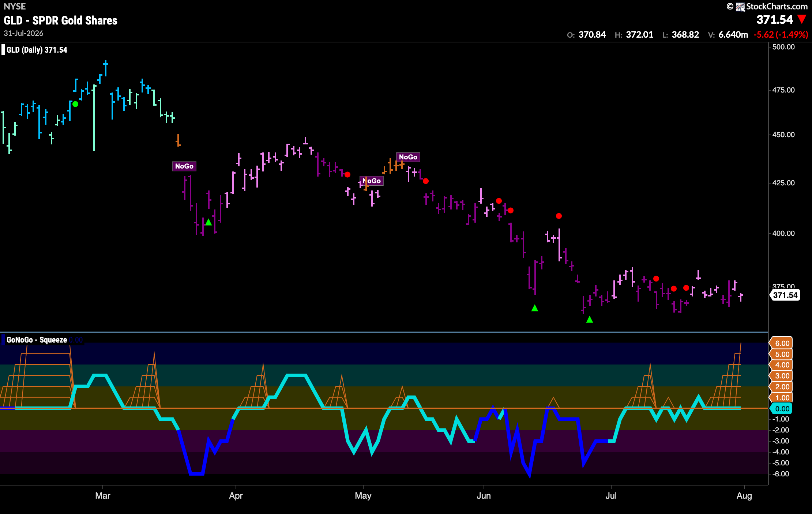Screen dimensions: 812x514
Task: Click the large last price 371.54 in header
Action: coord(775,19)
